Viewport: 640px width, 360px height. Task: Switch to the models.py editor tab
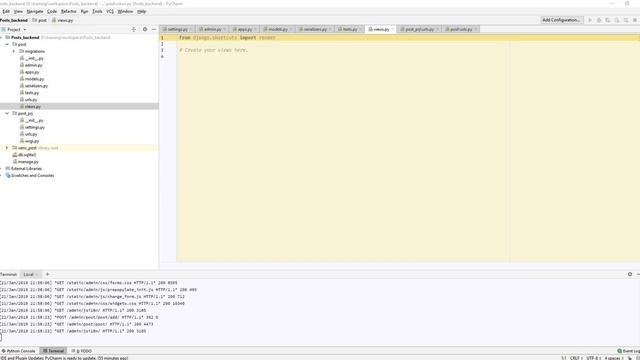[x=278, y=29]
